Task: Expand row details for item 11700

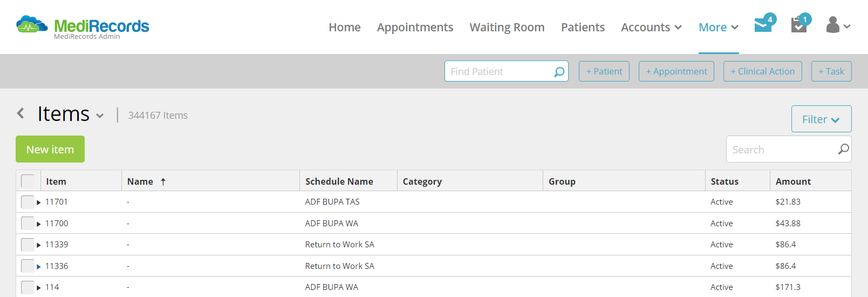Action: 39,224
